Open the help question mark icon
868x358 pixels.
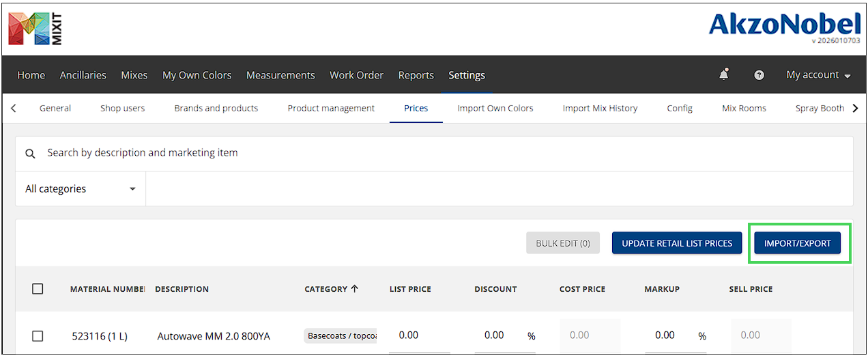coord(759,75)
